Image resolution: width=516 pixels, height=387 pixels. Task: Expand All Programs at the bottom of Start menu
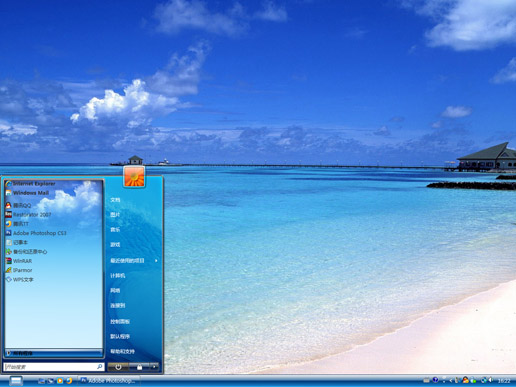[53, 353]
